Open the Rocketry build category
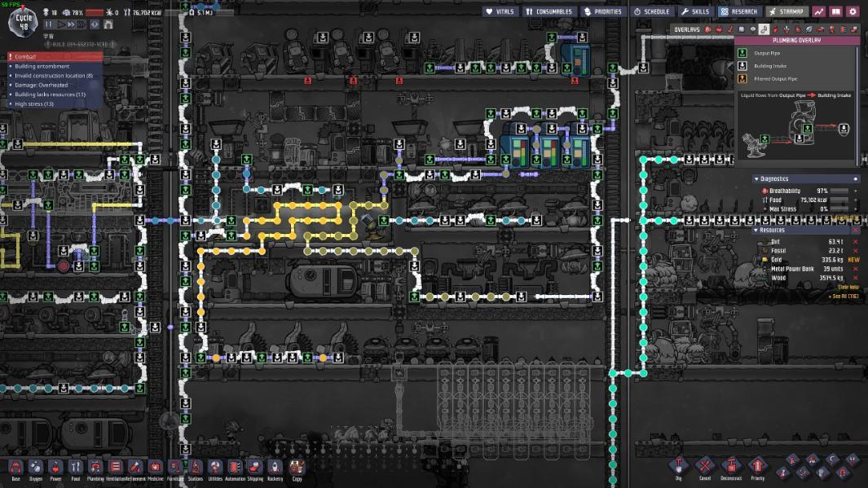The height and width of the screenshot is (488, 868). coord(275,469)
